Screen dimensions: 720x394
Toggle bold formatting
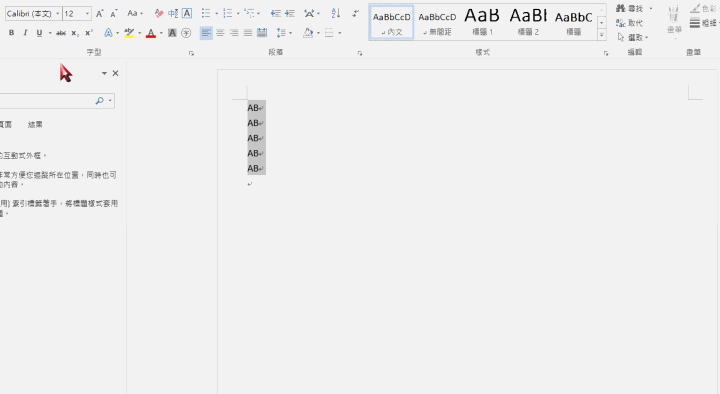pos(11,33)
